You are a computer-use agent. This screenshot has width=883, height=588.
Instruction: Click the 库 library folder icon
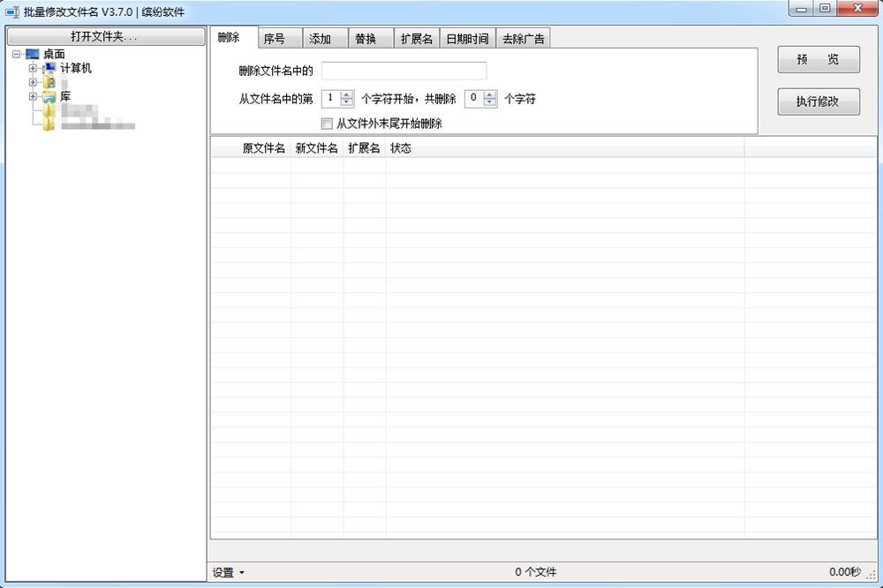(49, 97)
